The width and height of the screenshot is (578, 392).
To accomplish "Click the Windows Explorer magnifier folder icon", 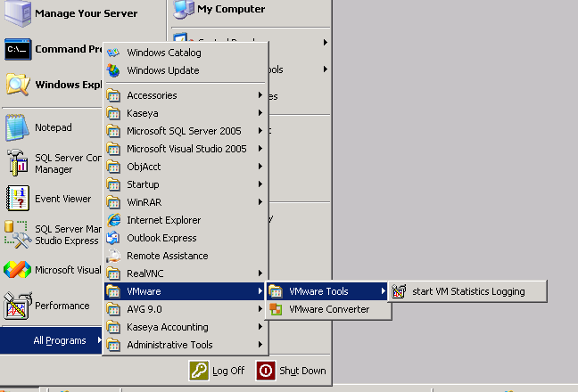I will click(18, 85).
